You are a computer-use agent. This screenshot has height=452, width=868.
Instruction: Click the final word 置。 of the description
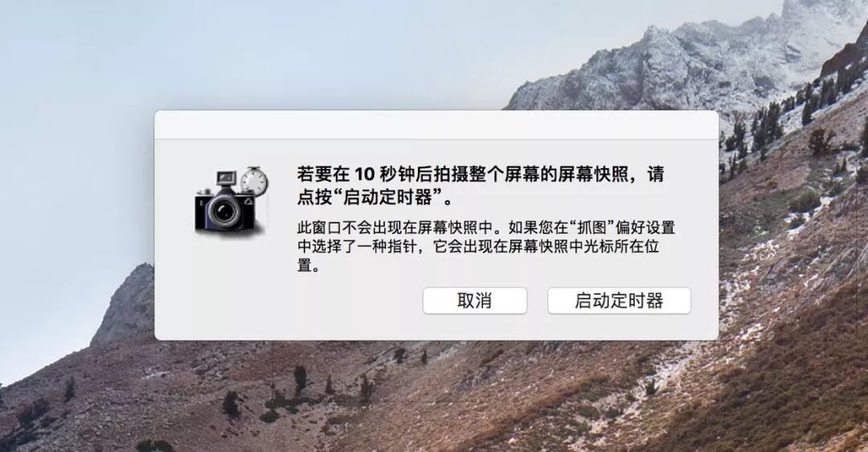point(309,265)
